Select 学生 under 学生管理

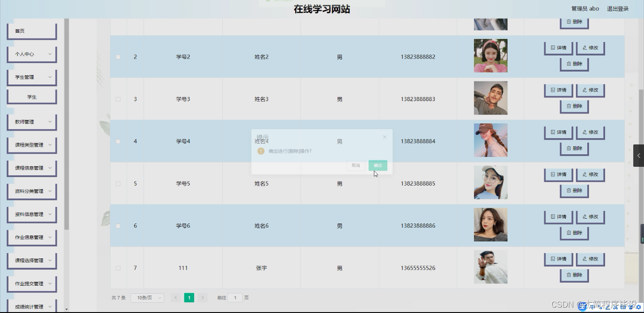(x=31, y=97)
